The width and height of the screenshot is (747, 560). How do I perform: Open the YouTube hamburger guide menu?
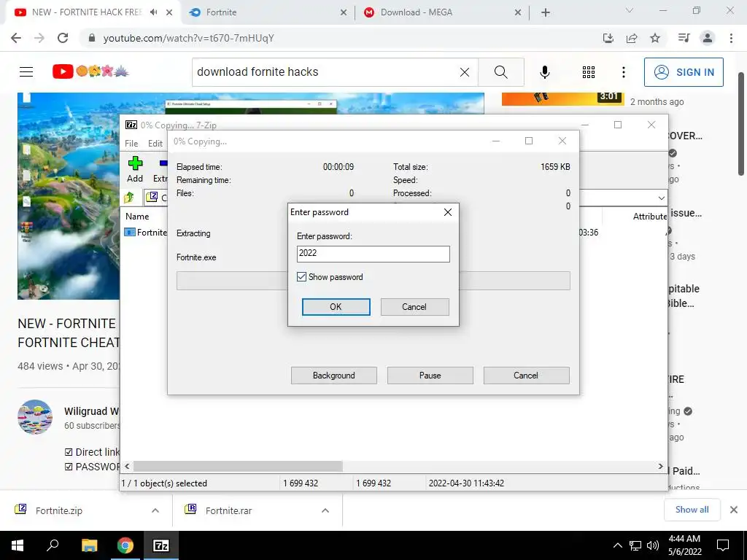pos(26,72)
